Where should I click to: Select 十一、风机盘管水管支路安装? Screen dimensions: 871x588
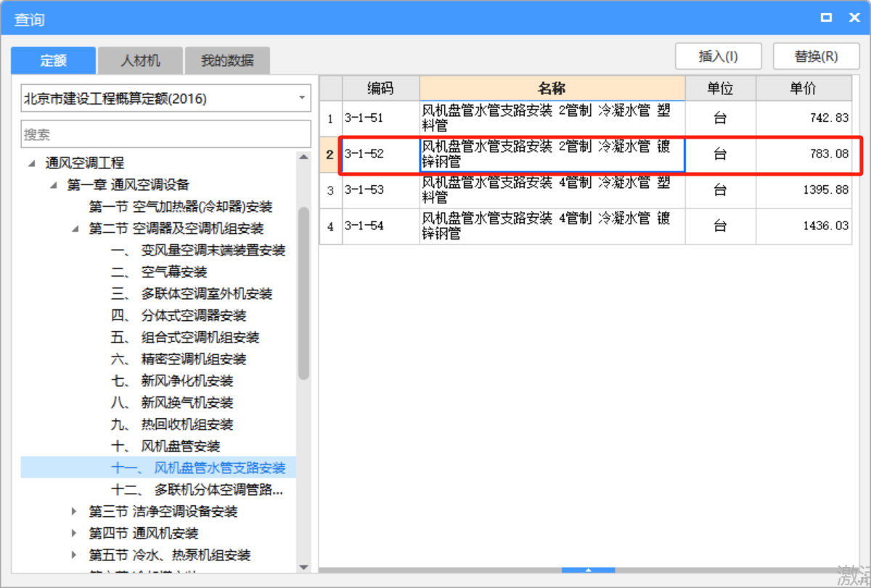(x=198, y=468)
